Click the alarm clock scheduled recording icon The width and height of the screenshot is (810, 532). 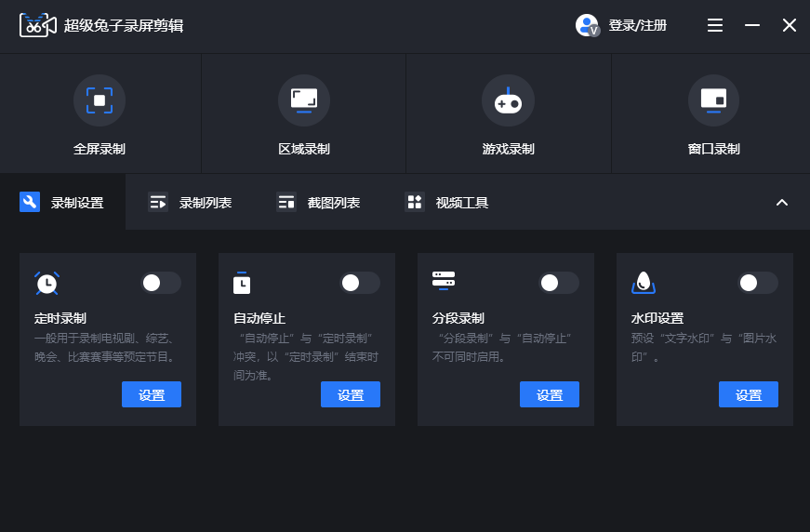coord(47,284)
